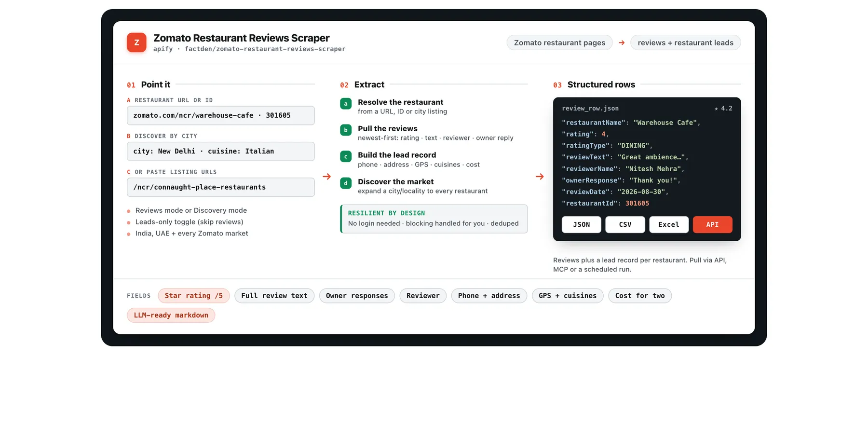The image size is (868, 426).
Task: Click the red API button
Action: point(713,225)
